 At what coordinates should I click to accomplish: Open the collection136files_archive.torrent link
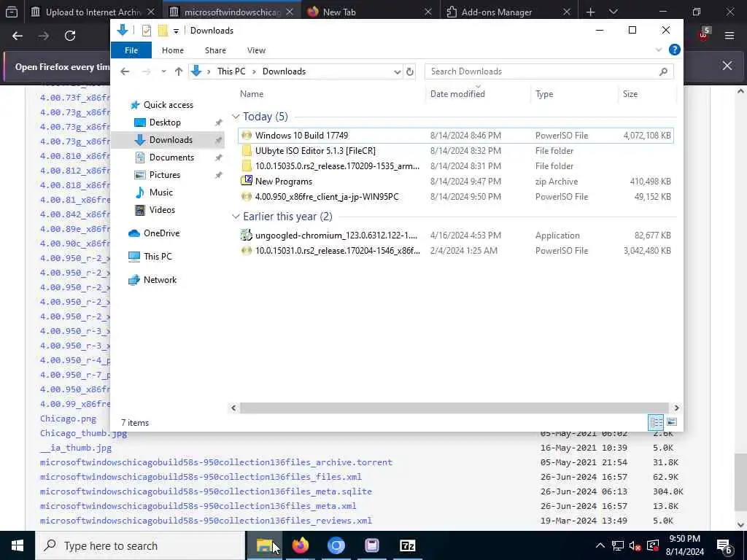216,462
